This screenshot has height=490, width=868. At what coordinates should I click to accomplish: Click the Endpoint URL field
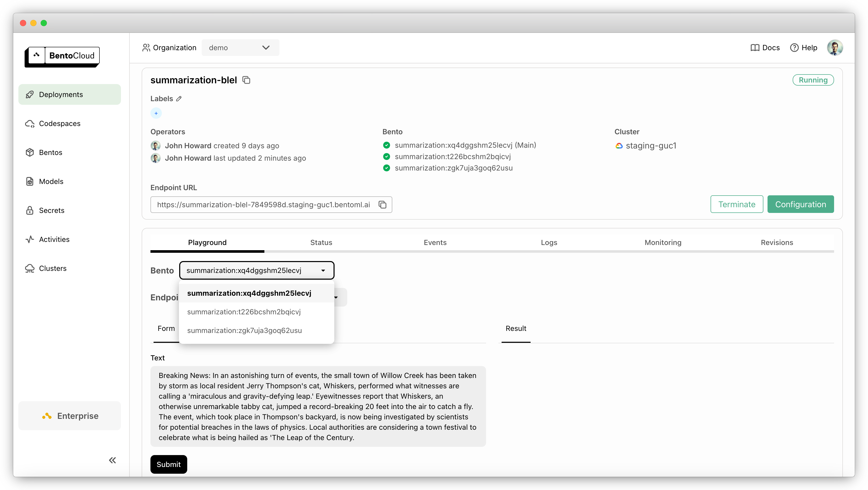pyautogui.click(x=271, y=205)
